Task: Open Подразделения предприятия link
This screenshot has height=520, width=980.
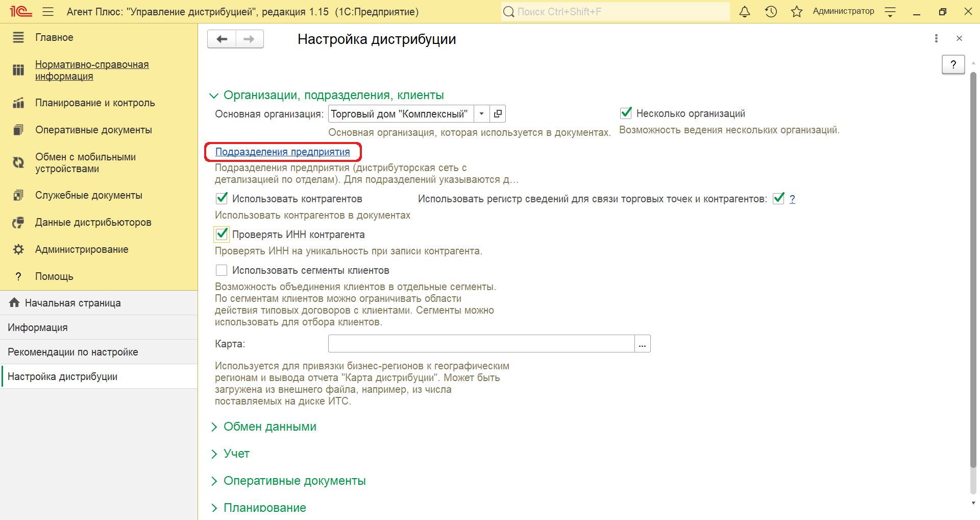Action: point(283,152)
